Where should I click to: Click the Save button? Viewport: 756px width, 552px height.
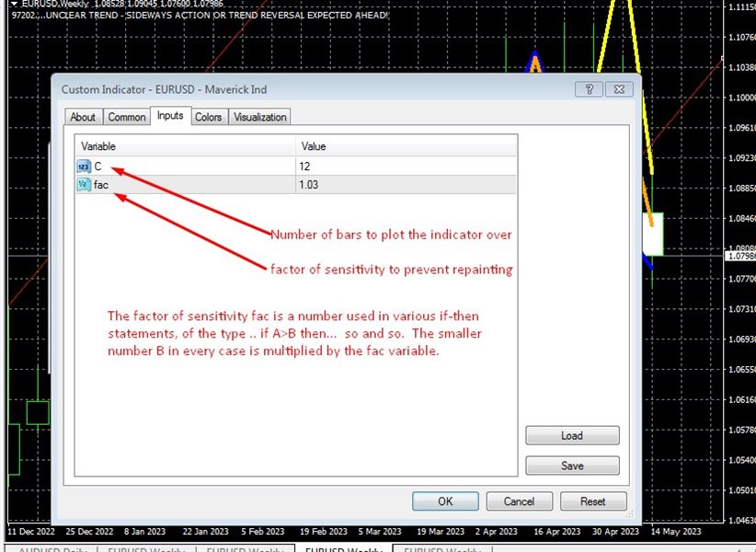click(572, 466)
